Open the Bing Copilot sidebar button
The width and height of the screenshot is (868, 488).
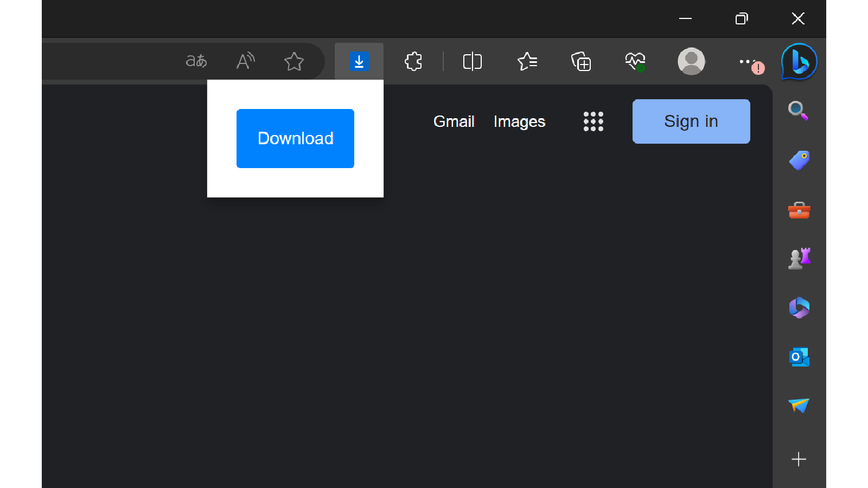pos(799,61)
